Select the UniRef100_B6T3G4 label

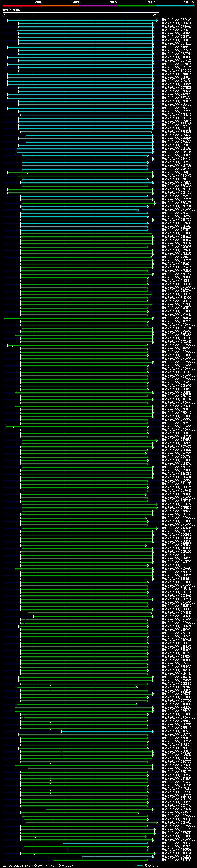click(x=177, y=98)
